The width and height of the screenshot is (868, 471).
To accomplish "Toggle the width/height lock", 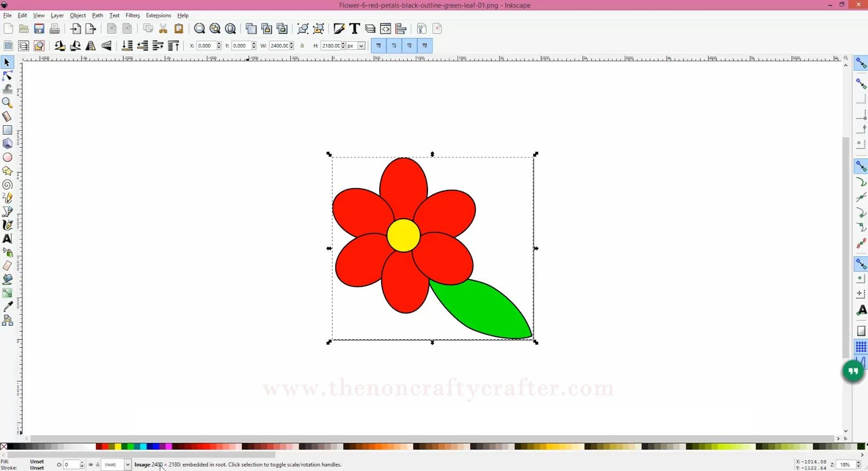I will pyautogui.click(x=302, y=46).
